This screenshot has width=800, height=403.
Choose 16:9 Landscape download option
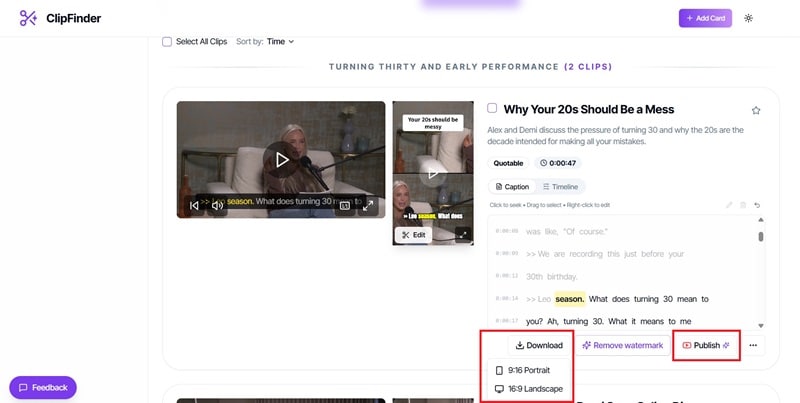(x=529, y=389)
